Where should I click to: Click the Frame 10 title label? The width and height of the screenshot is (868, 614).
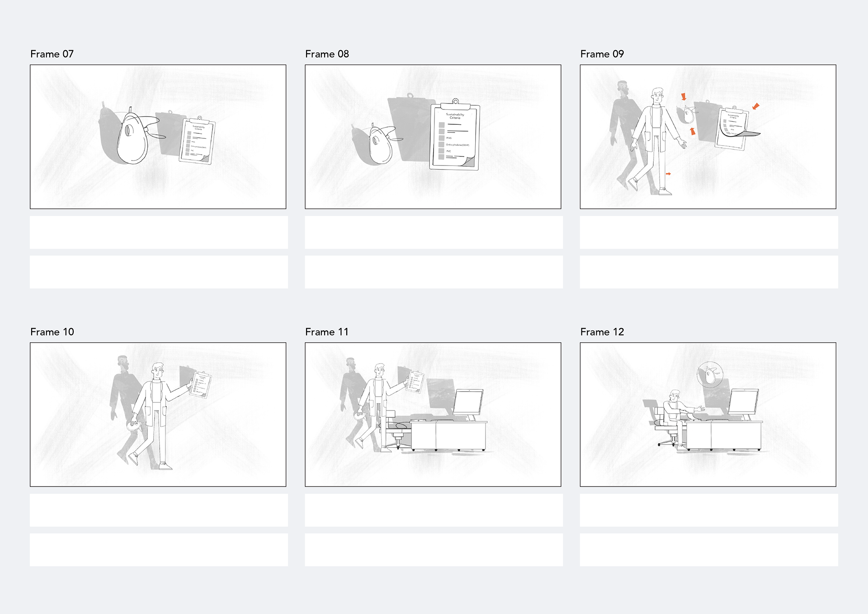click(52, 332)
